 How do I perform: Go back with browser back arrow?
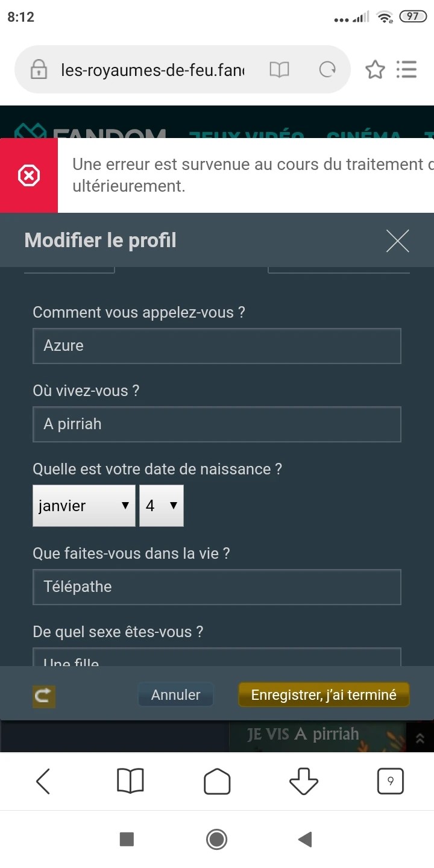tap(43, 782)
